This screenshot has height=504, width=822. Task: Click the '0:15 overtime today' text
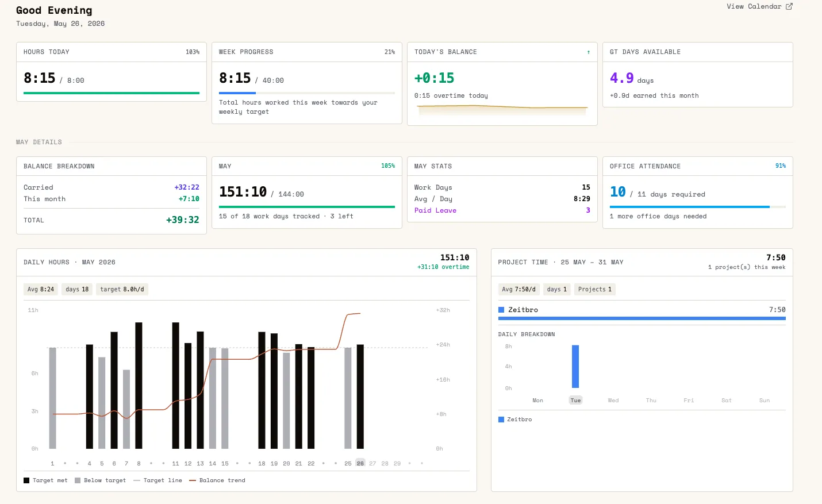451,96
